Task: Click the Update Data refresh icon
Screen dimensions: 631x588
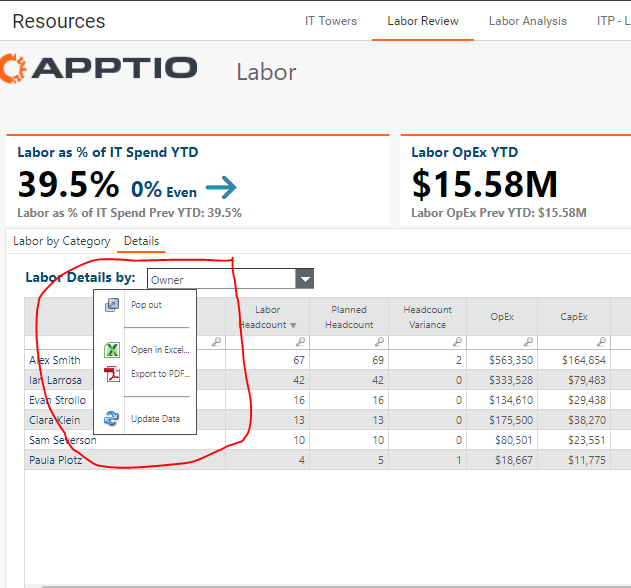Action: pyautogui.click(x=112, y=419)
